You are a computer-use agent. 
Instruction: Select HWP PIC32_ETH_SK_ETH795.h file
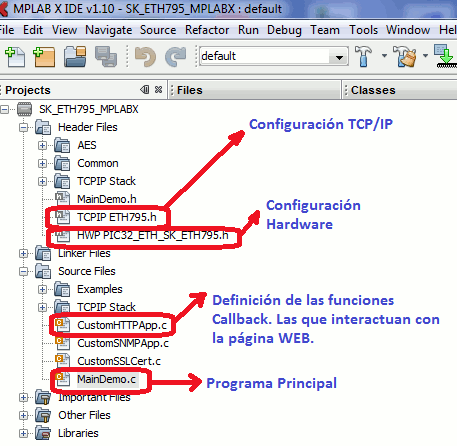pyautogui.click(x=153, y=235)
